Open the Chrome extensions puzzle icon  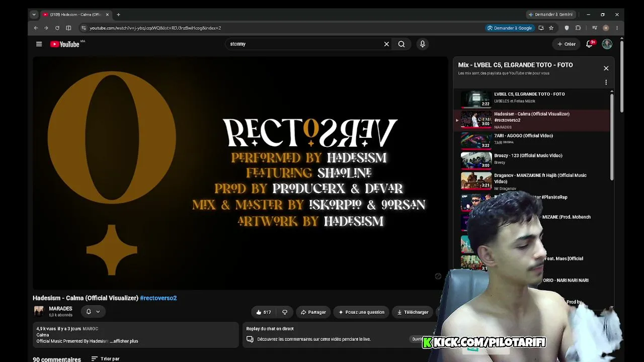pyautogui.click(x=578, y=28)
